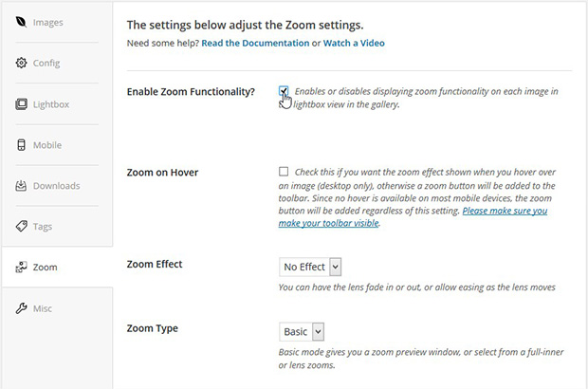
Task: Toggle the Enable Zoom Functionality checkbox
Action: click(x=284, y=91)
